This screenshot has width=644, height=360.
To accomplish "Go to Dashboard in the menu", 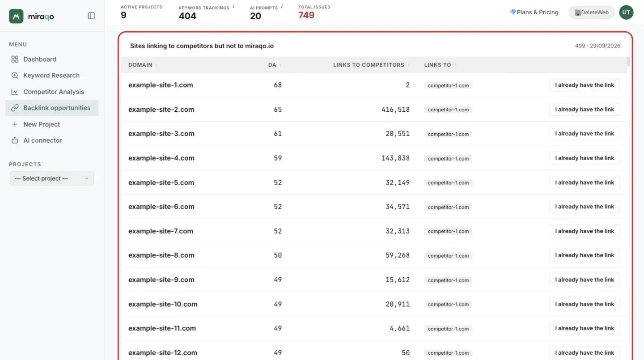I will coord(52,59).
